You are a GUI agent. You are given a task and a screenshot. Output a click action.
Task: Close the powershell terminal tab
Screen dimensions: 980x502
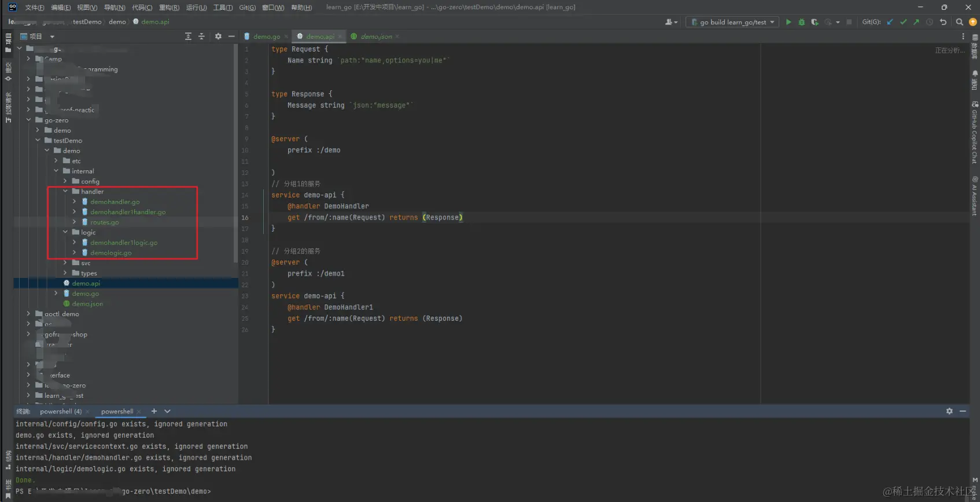139,412
